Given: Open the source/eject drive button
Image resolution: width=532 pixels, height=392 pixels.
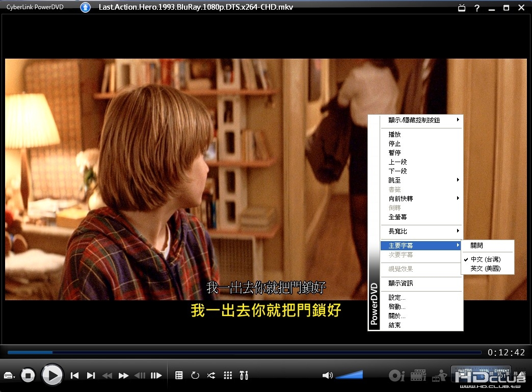Looking at the screenshot, I should pyautogui.click(x=9, y=375).
